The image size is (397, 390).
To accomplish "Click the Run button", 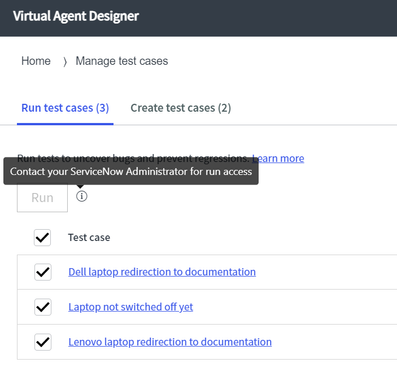I will tap(42, 198).
